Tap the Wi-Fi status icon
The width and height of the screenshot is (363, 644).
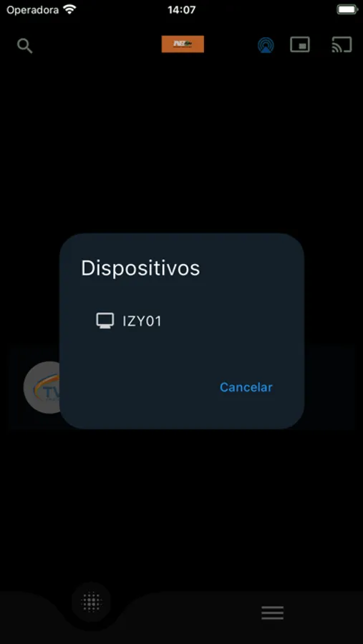pos(70,9)
